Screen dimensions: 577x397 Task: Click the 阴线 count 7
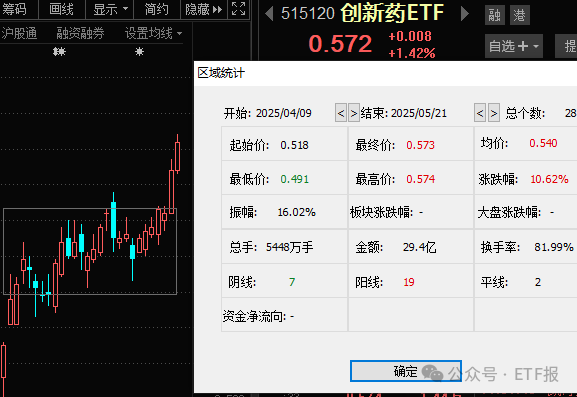pos(292,282)
